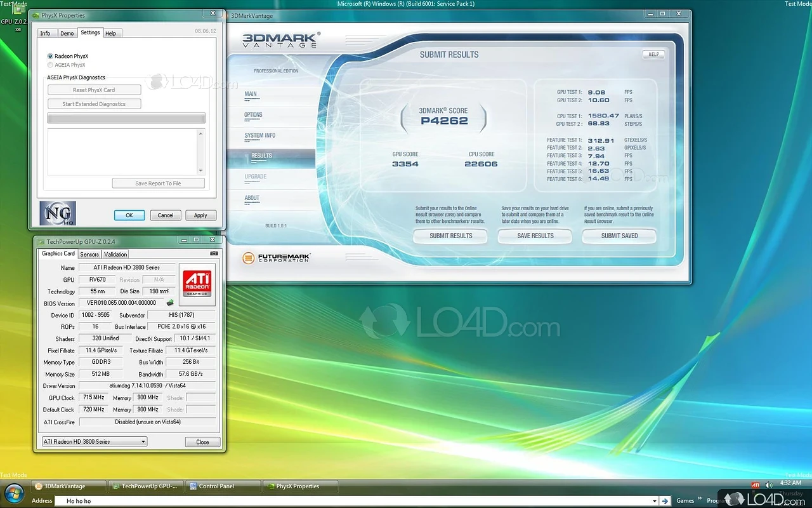Open System Info in the 3DMark sidebar
Viewport: 812px width, 508px height.
(260, 135)
